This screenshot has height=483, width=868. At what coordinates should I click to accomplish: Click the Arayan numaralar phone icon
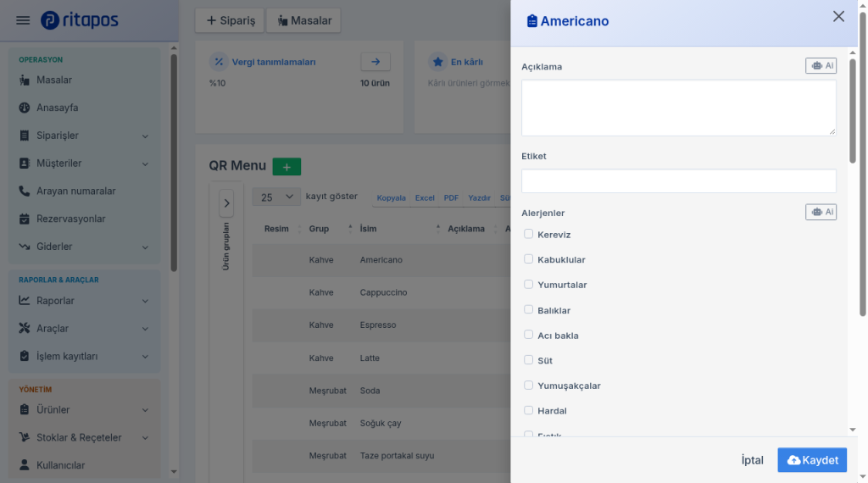click(x=25, y=191)
